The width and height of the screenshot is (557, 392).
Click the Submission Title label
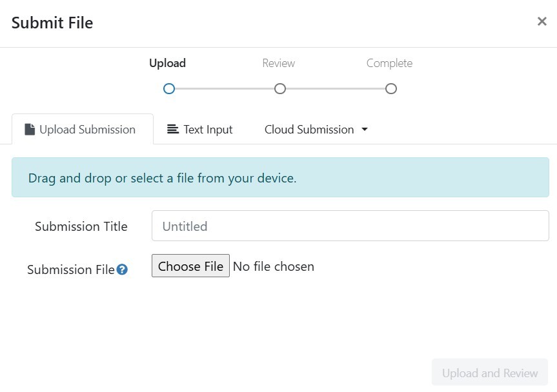81,226
